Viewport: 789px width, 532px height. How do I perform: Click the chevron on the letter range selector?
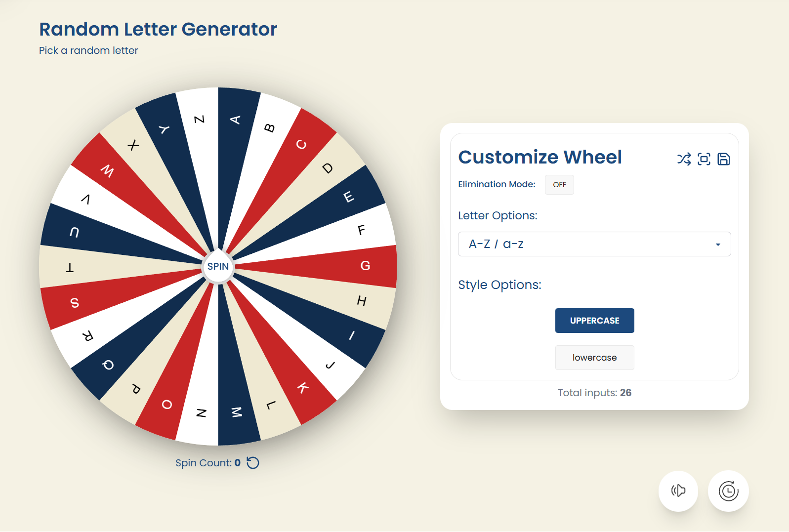pyautogui.click(x=718, y=244)
